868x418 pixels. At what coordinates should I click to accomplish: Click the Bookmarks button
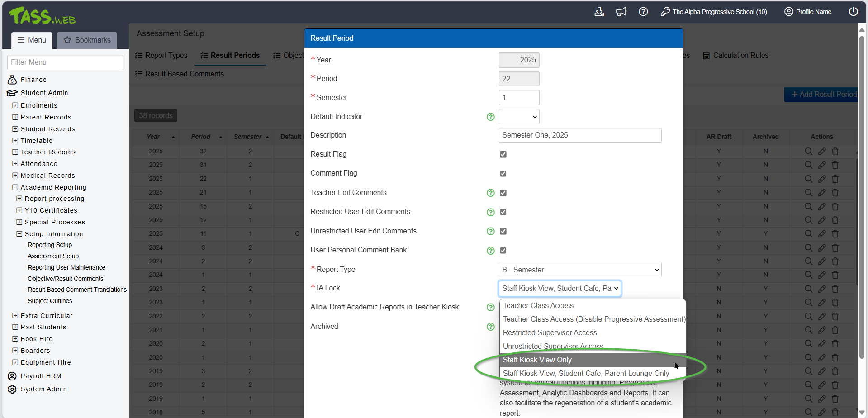click(87, 40)
